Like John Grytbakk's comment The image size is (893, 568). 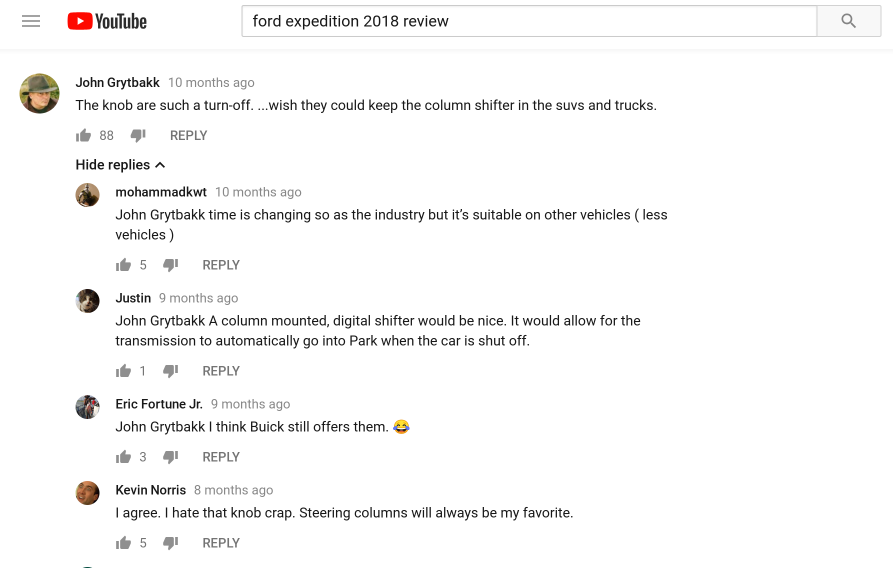tap(83, 135)
